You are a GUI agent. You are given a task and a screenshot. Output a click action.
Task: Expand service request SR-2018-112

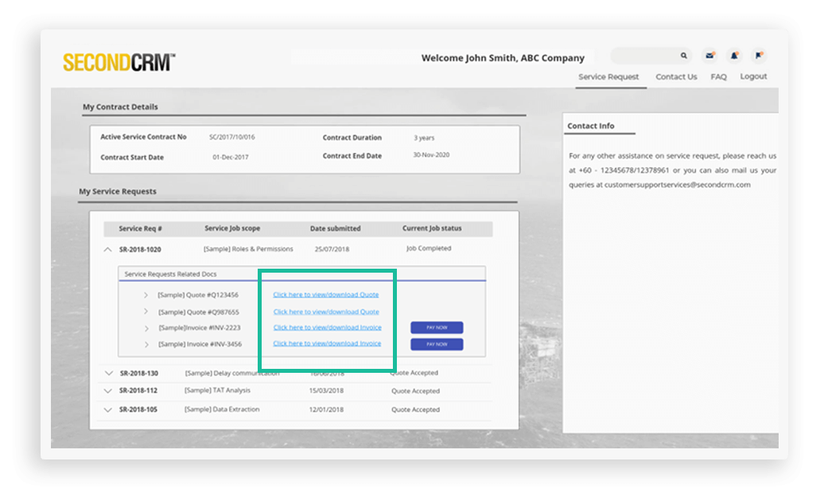coord(107,390)
